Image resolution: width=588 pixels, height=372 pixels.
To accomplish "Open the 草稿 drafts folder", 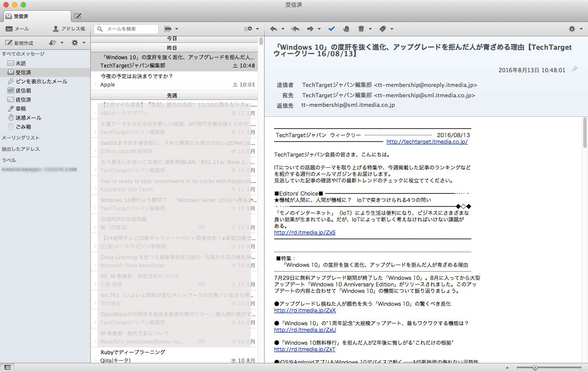I will point(45,109).
